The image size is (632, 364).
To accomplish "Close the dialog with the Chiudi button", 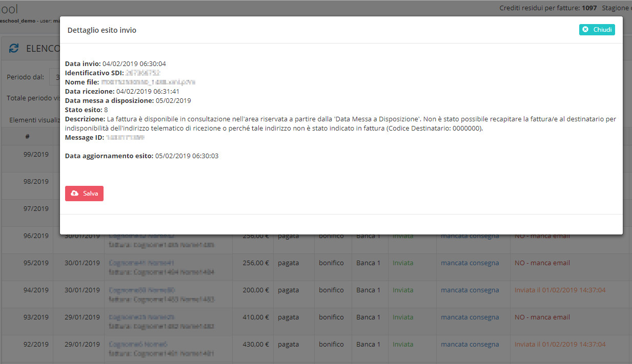I will coord(597,30).
